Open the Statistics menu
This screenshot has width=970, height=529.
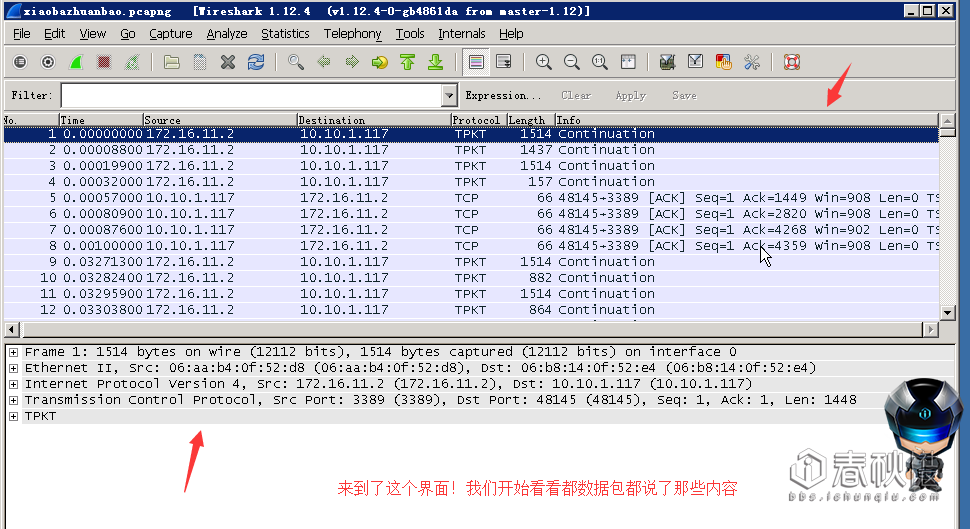tap(285, 33)
